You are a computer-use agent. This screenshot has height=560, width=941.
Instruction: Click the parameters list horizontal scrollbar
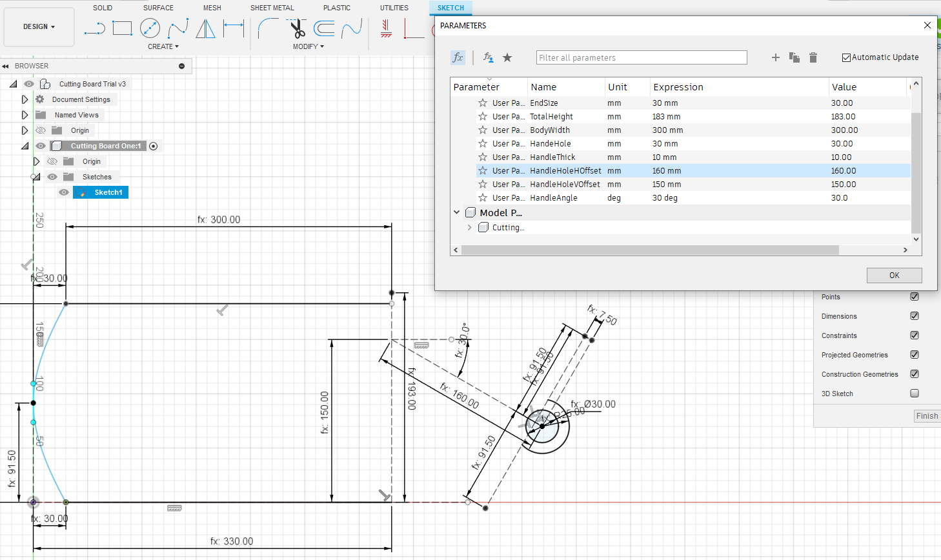pos(650,250)
